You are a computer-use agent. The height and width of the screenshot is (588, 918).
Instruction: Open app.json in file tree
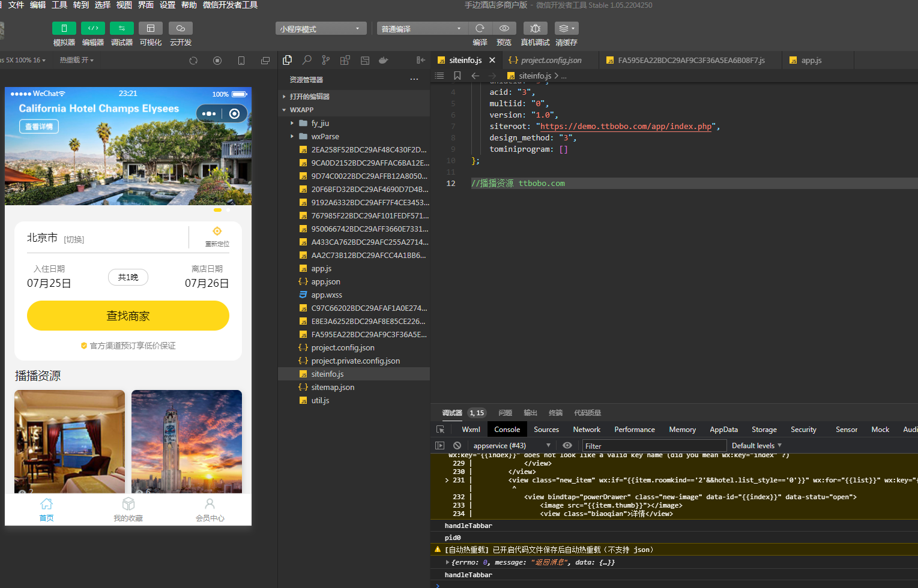(354, 281)
